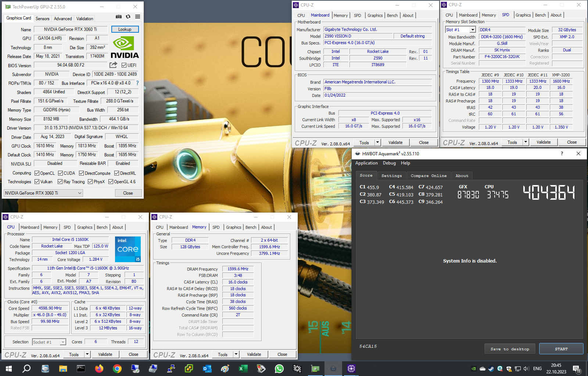588x376 pixels.
Task: Toggle the DirectML checkbox
Action: click(116, 173)
